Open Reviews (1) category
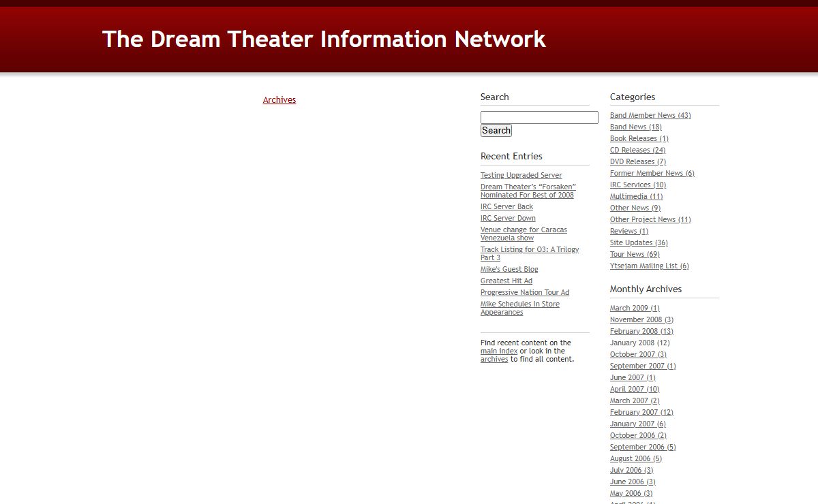This screenshot has width=818, height=504. 629,231
